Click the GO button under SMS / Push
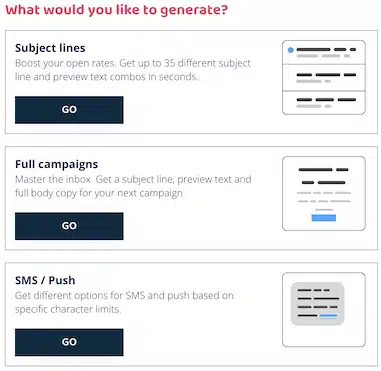381x371 pixels. tap(69, 342)
